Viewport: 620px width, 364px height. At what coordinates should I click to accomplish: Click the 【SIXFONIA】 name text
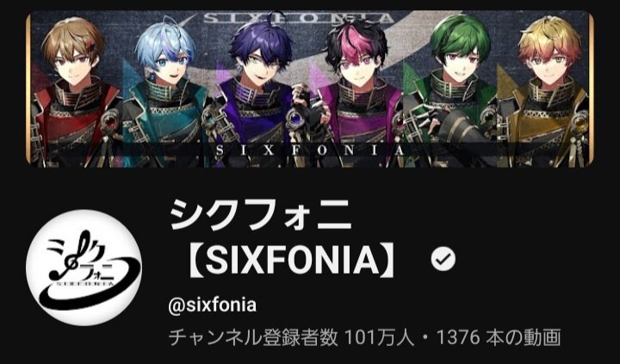pyautogui.click(x=291, y=260)
